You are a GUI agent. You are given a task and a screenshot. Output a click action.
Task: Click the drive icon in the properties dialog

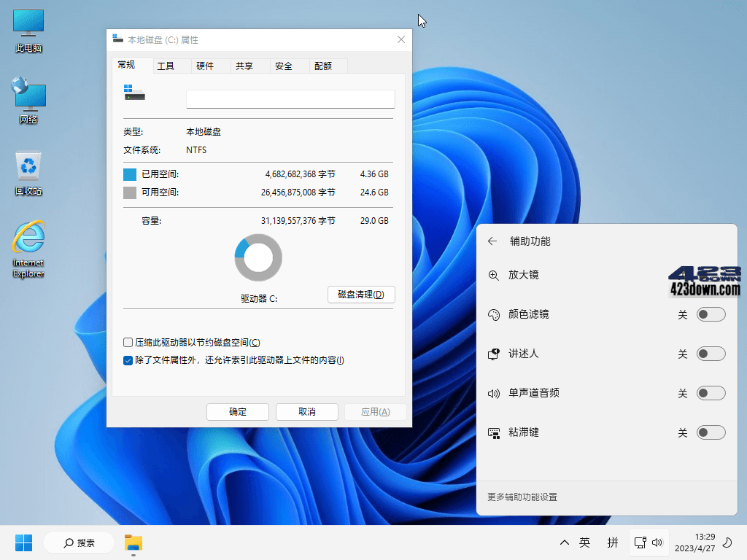pos(133,93)
